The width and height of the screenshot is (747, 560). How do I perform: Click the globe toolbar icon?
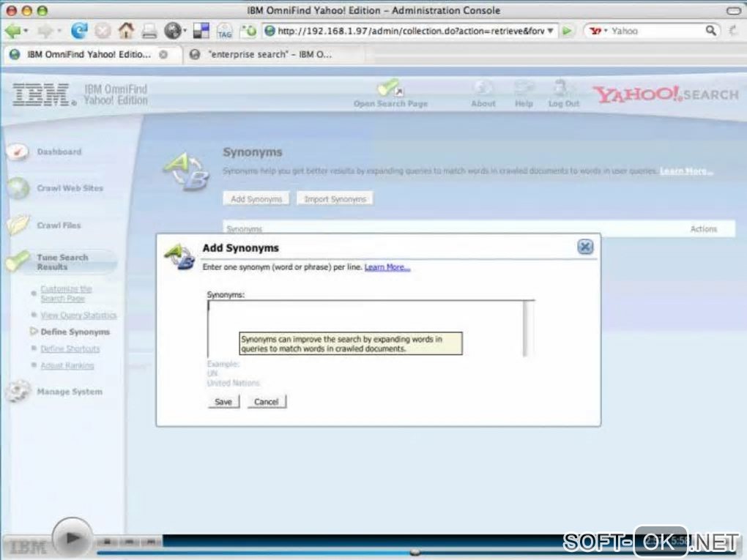point(172,31)
